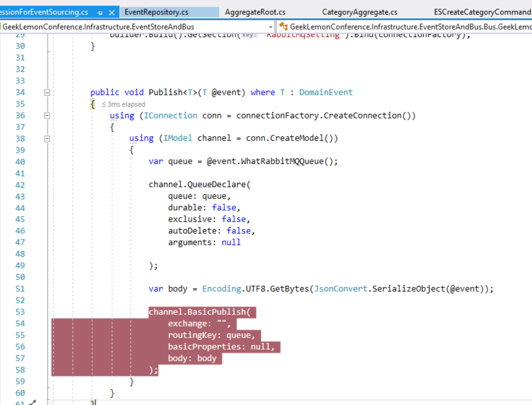Screen dimensions: 532x405
Task: Click the 'QueueDeclare' method call
Action: 217,185
